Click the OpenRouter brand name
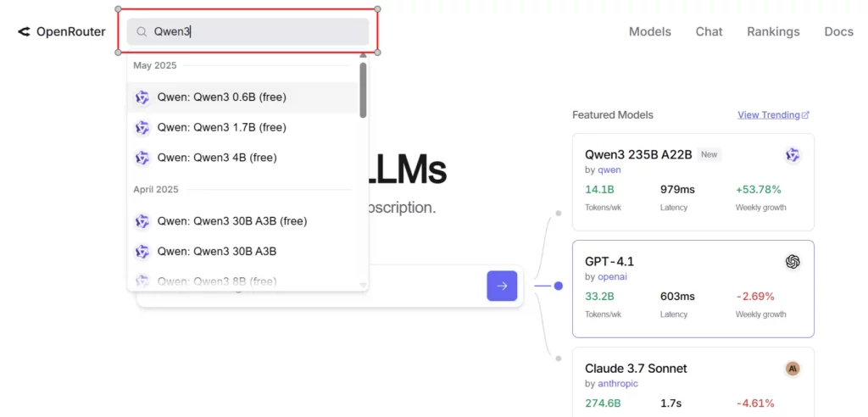This screenshot has height=417, width=868. (x=71, y=31)
